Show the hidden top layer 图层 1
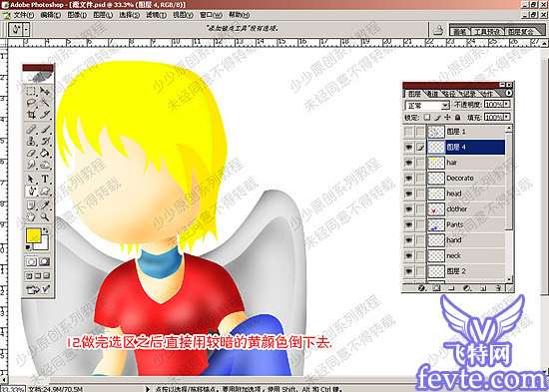This screenshot has height=392, width=549. [x=408, y=132]
